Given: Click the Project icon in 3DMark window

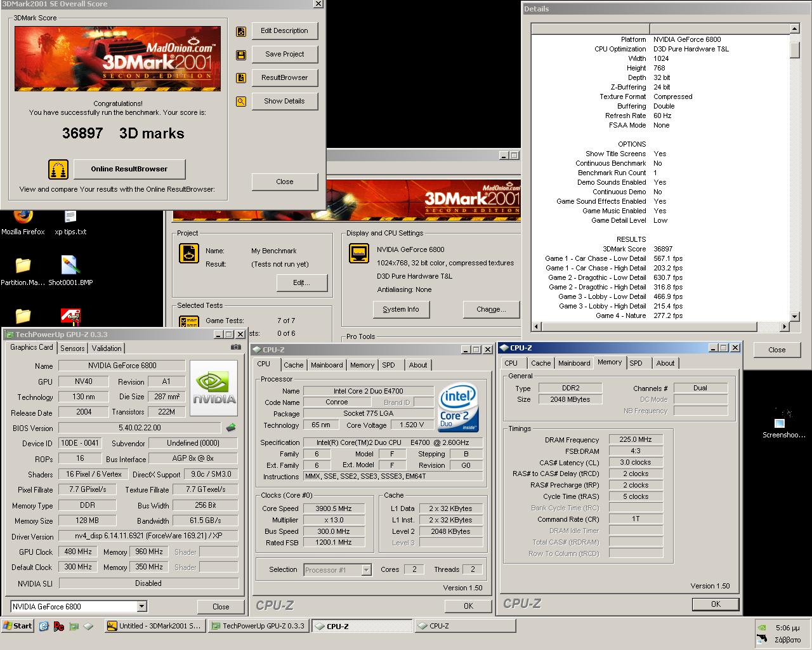Looking at the screenshot, I should [x=189, y=253].
